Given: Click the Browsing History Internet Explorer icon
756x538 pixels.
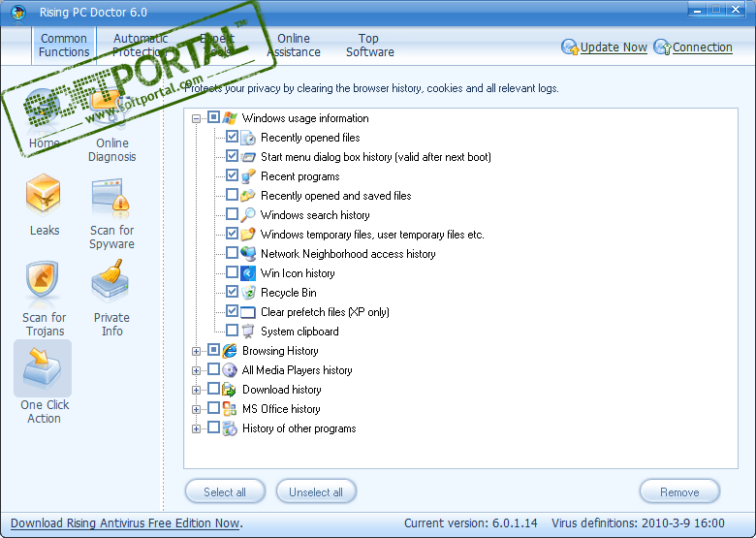Looking at the screenshot, I should tap(230, 351).
